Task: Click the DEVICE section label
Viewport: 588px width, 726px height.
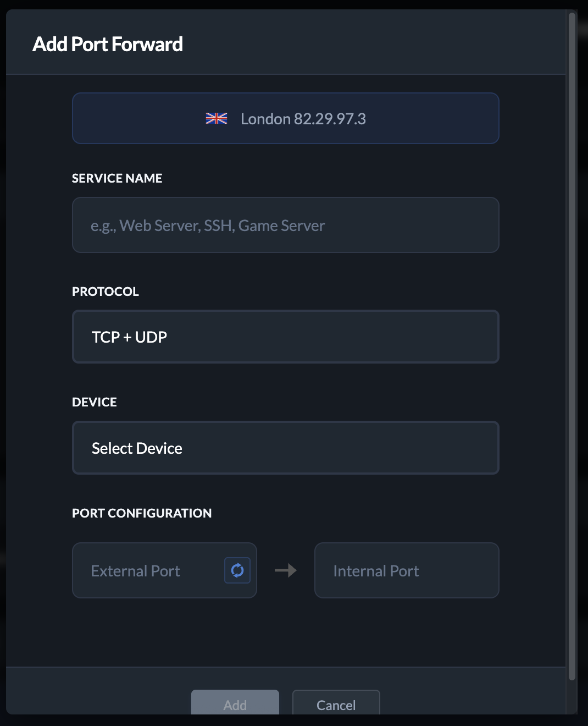Action: pos(94,402)
